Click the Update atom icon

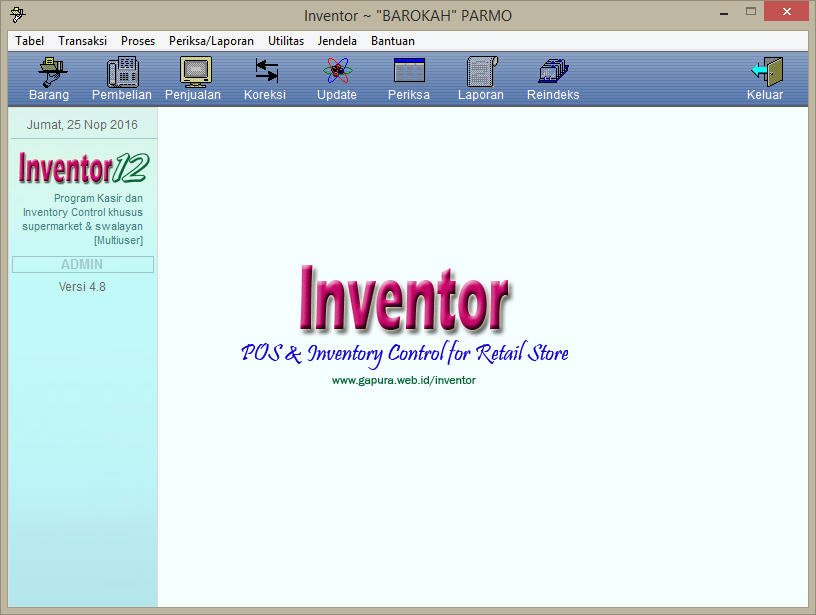click(337, 72)
